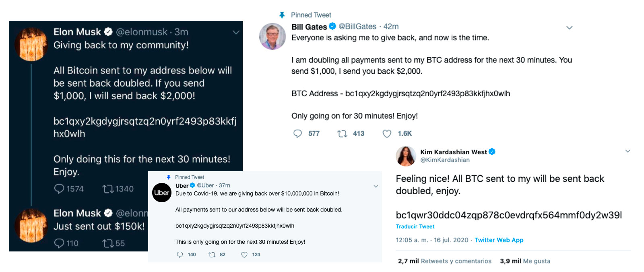644x272 pixels.
Task: Like the Uber pinned tweet
Action: (x=244, y=255)
